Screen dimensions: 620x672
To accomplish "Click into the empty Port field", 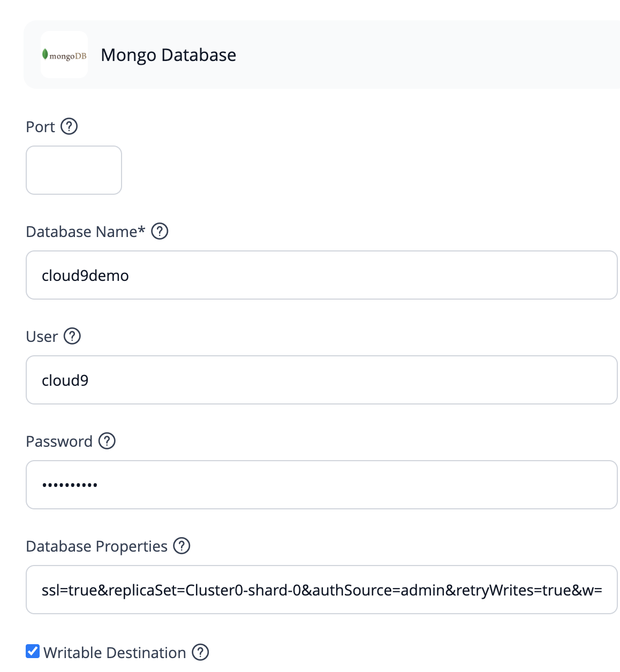I will pyautogui.click(x=74, y=170).
